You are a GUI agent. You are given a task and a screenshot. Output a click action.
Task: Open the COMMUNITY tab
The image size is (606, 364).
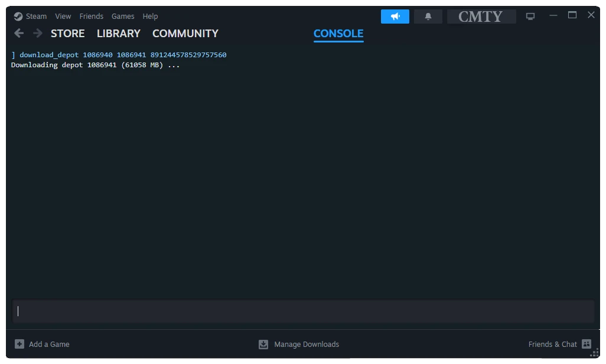[185, 34]
